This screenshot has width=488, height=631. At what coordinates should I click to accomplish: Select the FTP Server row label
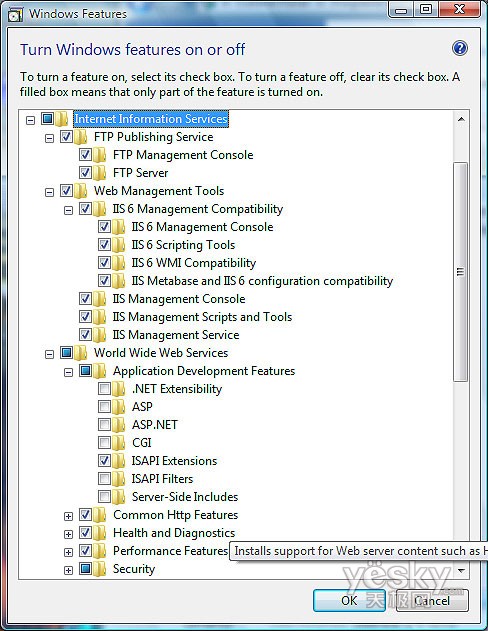click(140, 173)
